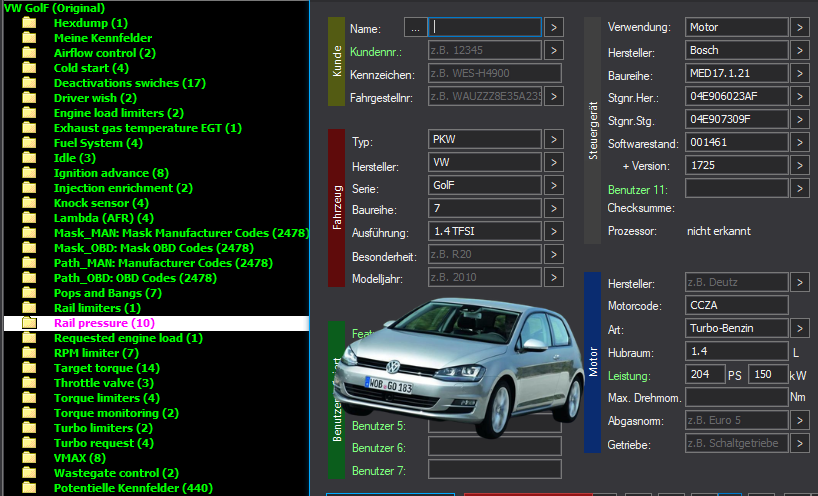Open arrow next to Softwarestand 001461

click(800, 142)
